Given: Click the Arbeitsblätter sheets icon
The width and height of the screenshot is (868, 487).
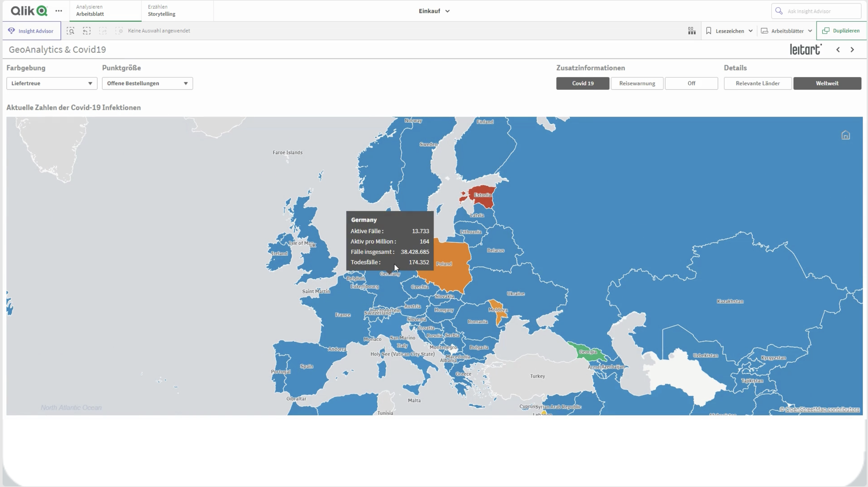Looking at the screenshot, I should point(765,31).
